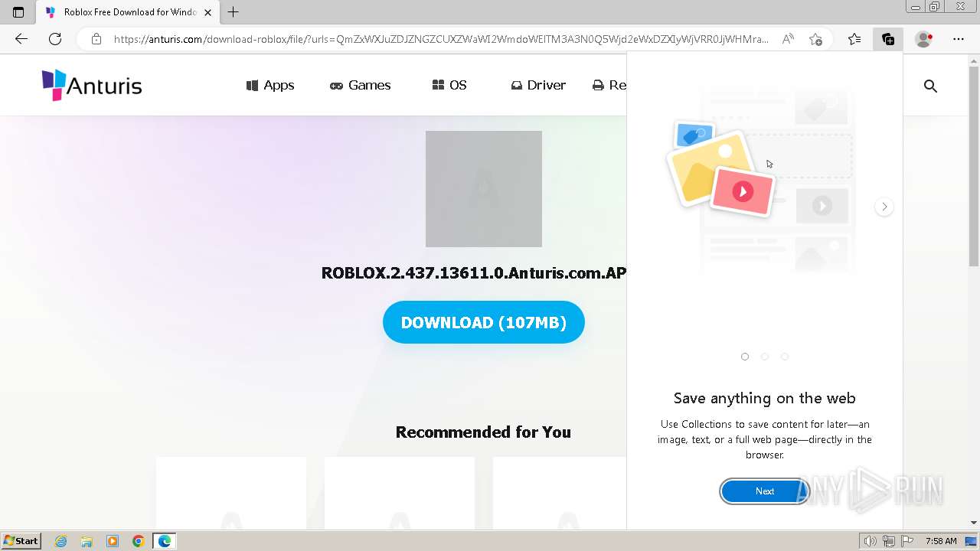The image size is (980, 551).
Task: Open the network tray icon
Action: [x=890, y=541]
